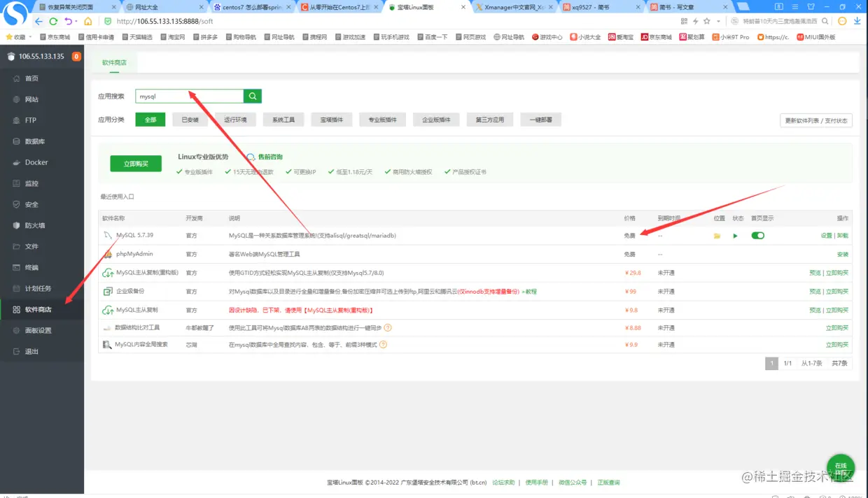Viewport: 868px width, 498px height.
Task: Select 第三方应用 category filter
Action: 490,120
